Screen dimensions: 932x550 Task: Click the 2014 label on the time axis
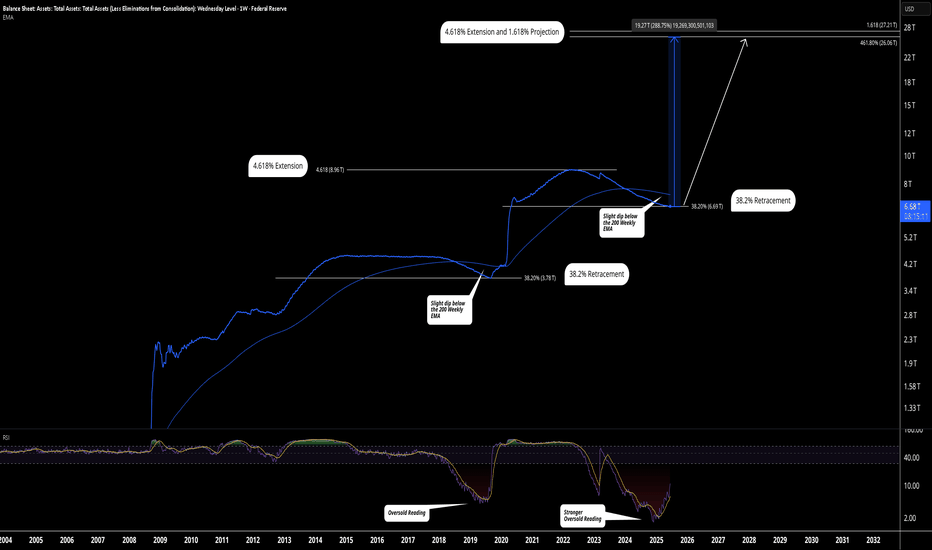pyautogui.click(x=315, y=540)
